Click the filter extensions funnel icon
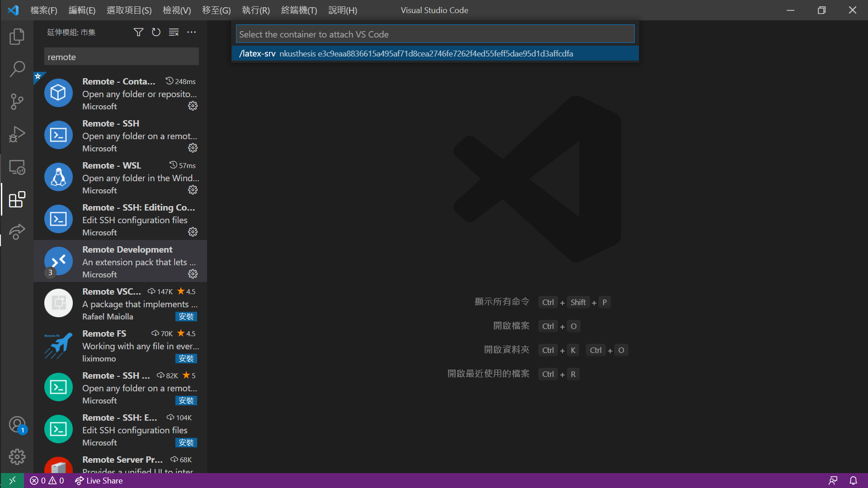 138,32
